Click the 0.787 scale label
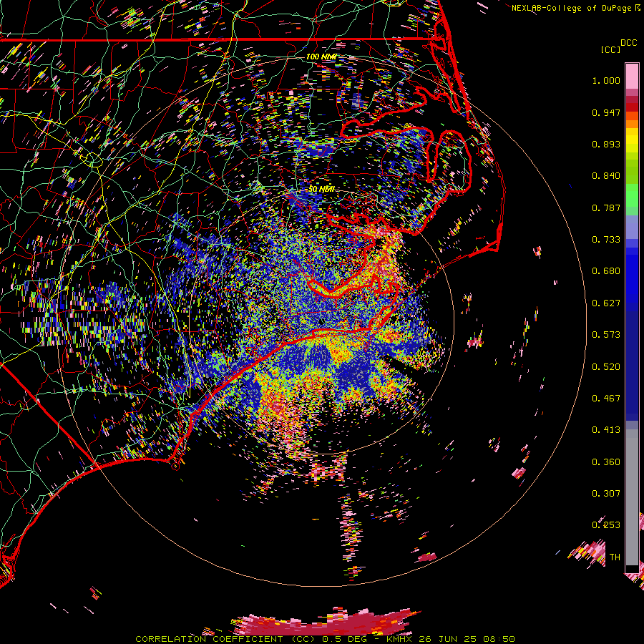Viewport: 644px width, 644px height. (606, 208)
